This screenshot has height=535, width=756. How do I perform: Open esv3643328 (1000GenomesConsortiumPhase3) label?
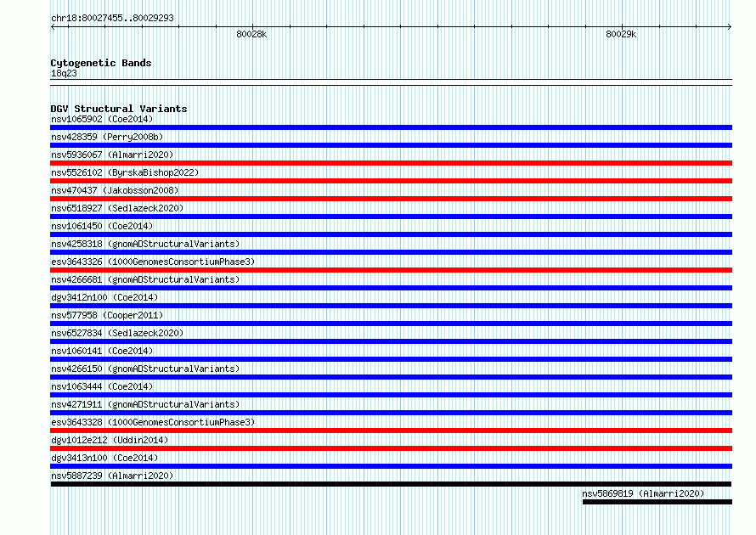coord(153,422)
